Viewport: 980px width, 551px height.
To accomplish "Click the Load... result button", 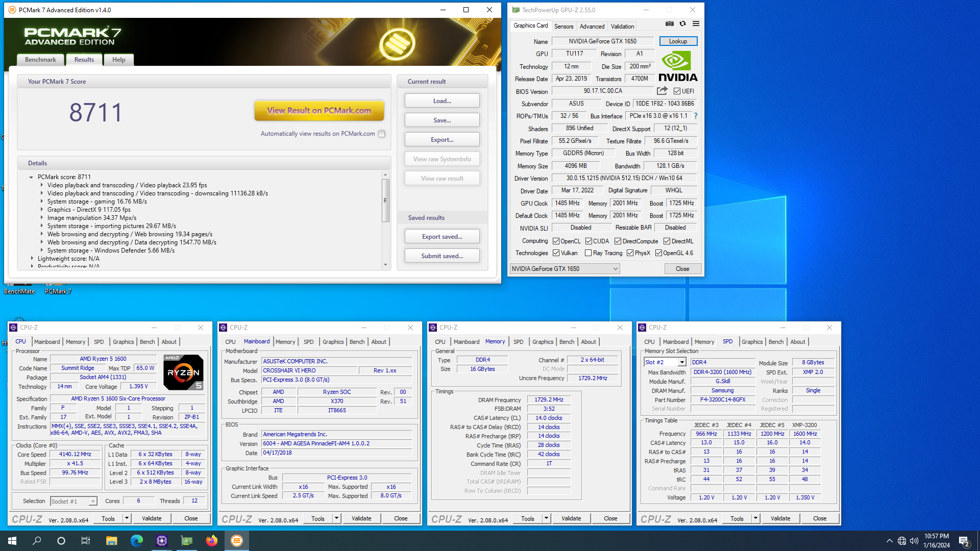I will (x=442, y=101).
